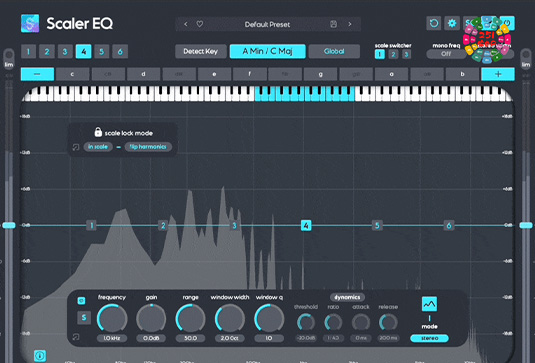
Task: Click the undo/reset circular arrow icon
Action: pos(434,23)
